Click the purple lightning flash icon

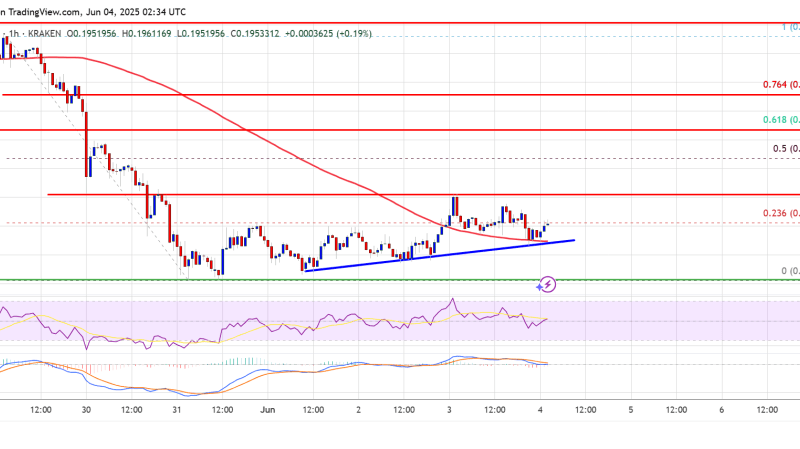547,284
